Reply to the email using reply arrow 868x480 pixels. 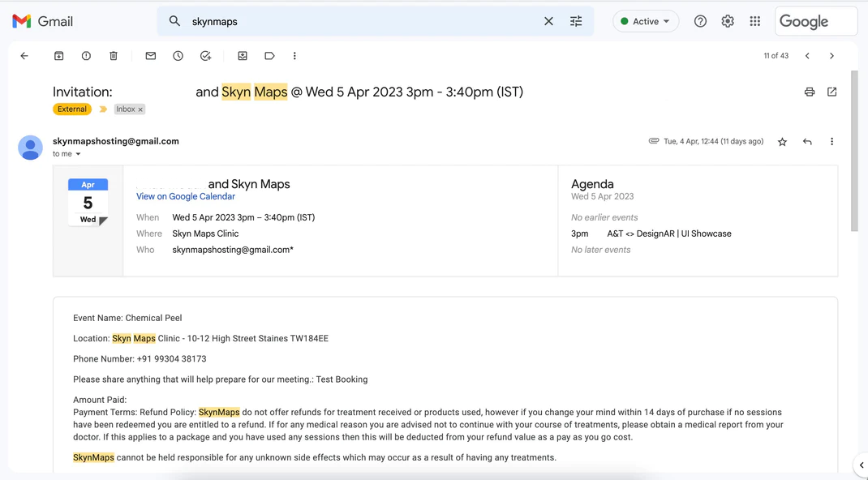tap(807, 142)
